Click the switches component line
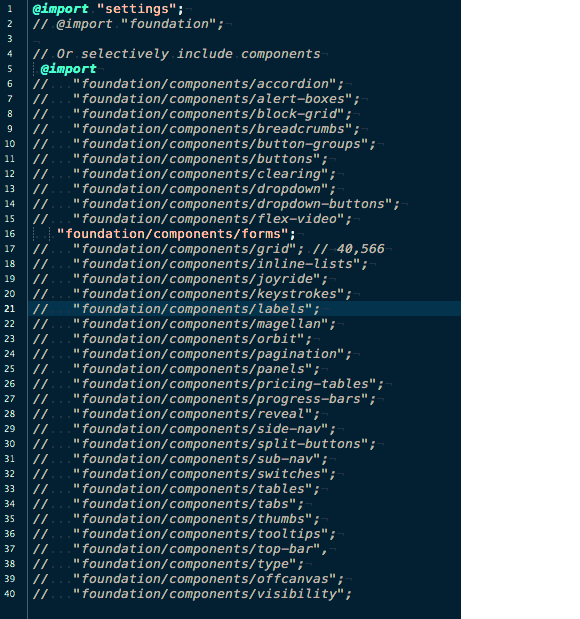The height and width of the screenshot is (619, 580). (185, 474)
